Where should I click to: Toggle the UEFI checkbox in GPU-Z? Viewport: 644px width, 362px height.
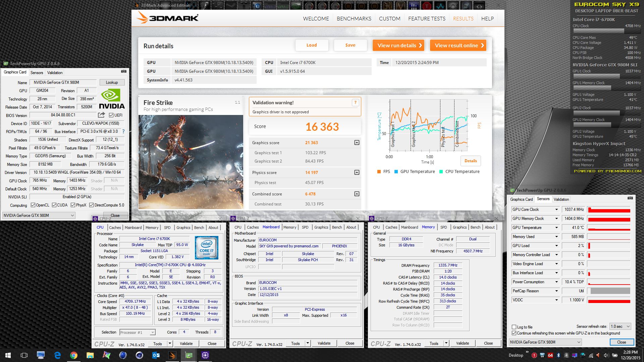[x=111, y=115]
